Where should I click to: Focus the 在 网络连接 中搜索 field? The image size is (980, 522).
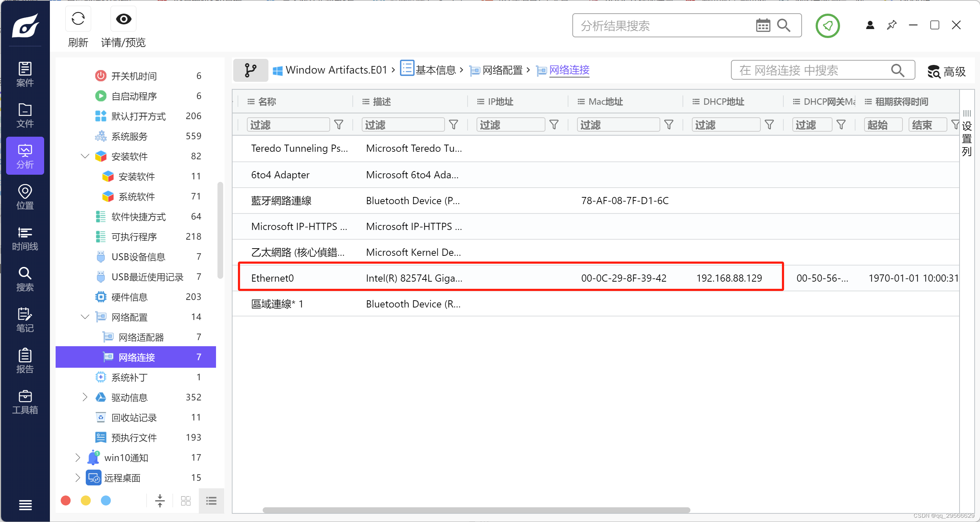point(810,70)
